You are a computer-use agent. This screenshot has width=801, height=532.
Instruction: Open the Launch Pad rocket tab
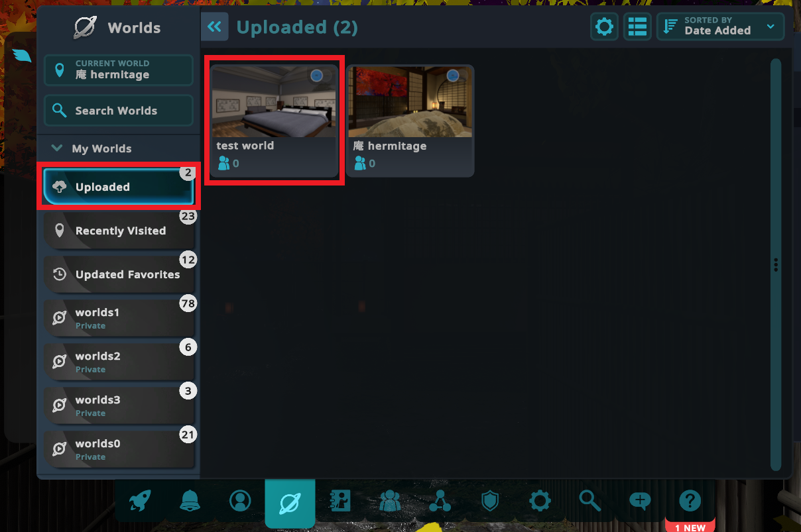click(x=140, y=501)
